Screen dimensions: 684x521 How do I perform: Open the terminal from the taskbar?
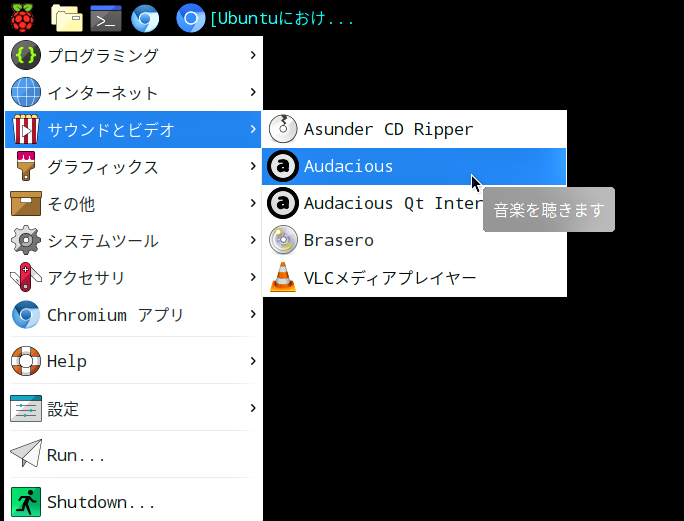pyautogui.click(x=106, y=18)
